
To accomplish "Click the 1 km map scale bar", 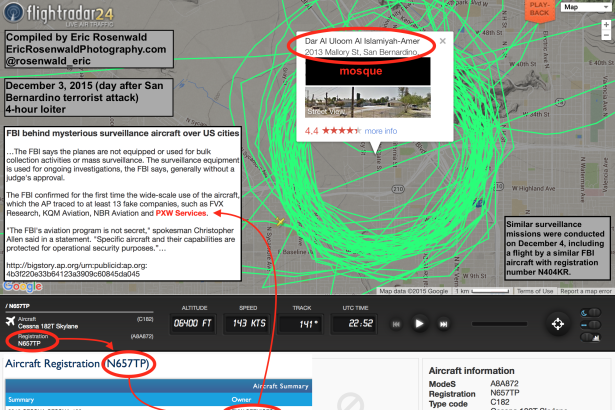I will click(x=482, y=291).
